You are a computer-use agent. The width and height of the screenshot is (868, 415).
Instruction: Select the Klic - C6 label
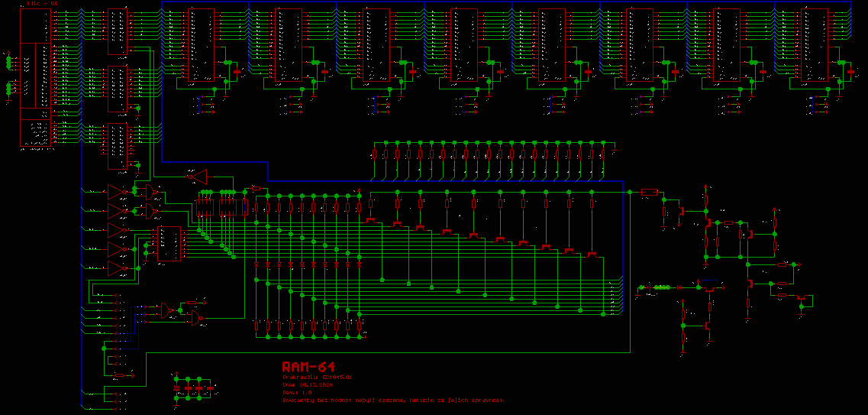coord(42,4)
